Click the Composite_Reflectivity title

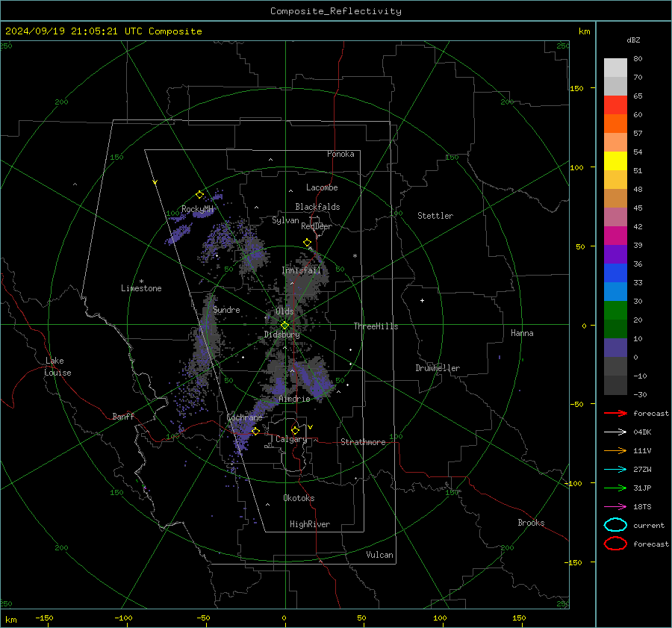click(x=335, y=11)
